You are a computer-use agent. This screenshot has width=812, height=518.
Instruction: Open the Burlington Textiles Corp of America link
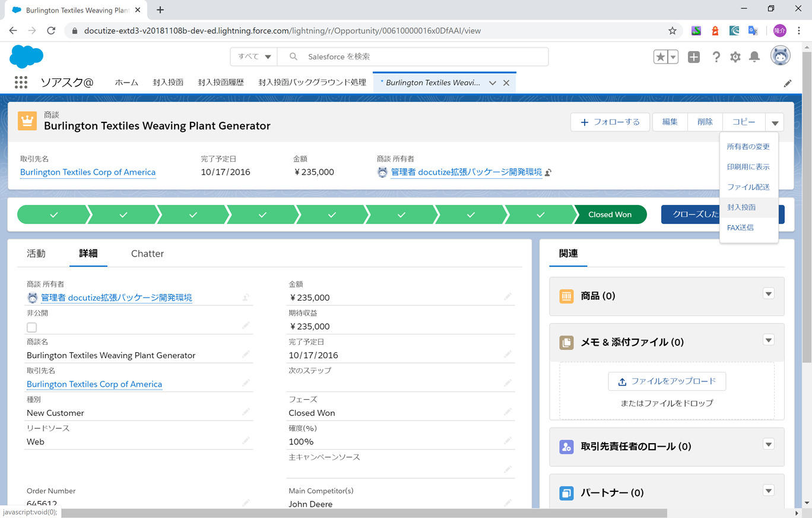pos(88,172)
